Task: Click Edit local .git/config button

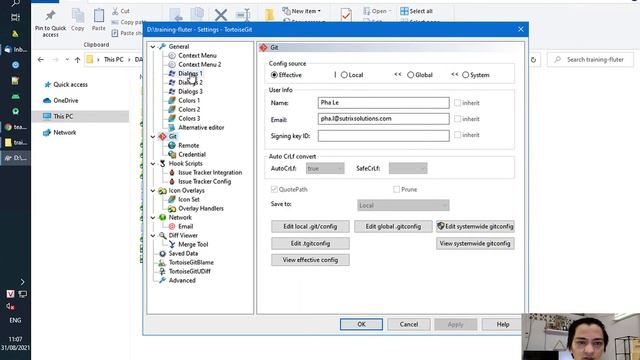Action: [310, 227]
